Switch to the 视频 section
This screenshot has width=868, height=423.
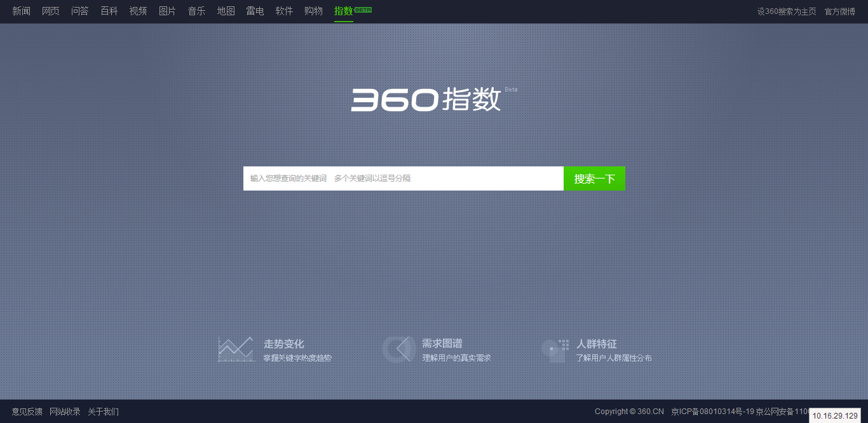click(x=139, y=11)
